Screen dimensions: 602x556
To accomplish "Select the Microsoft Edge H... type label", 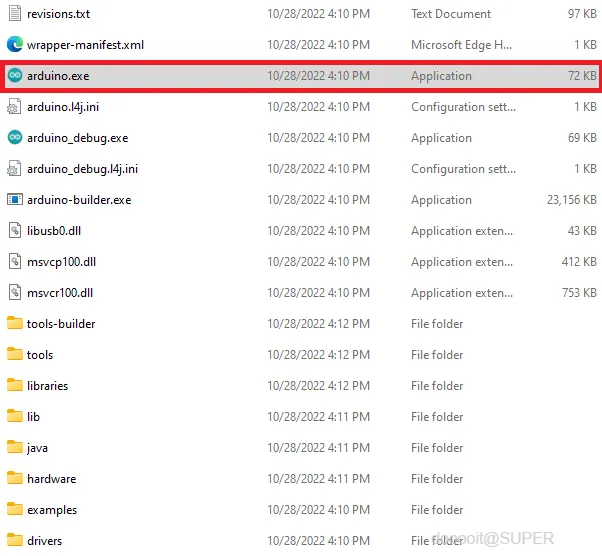I will click(461, 45).
